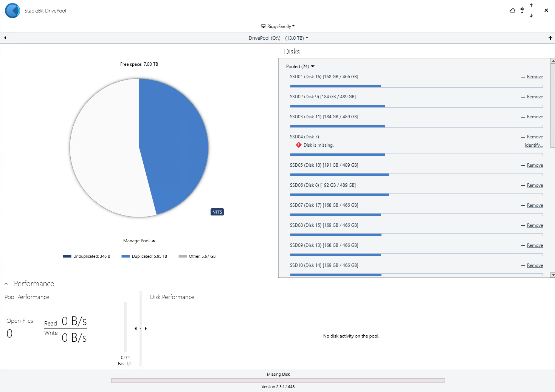
Task: Open the settings gear menu
Action: [522, 10]
